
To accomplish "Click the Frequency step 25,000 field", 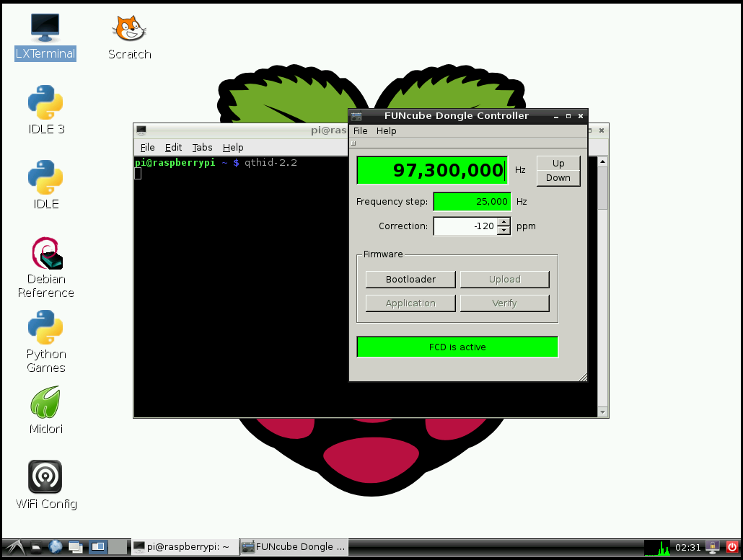I will pyautogui.click(x=472, y=202).
